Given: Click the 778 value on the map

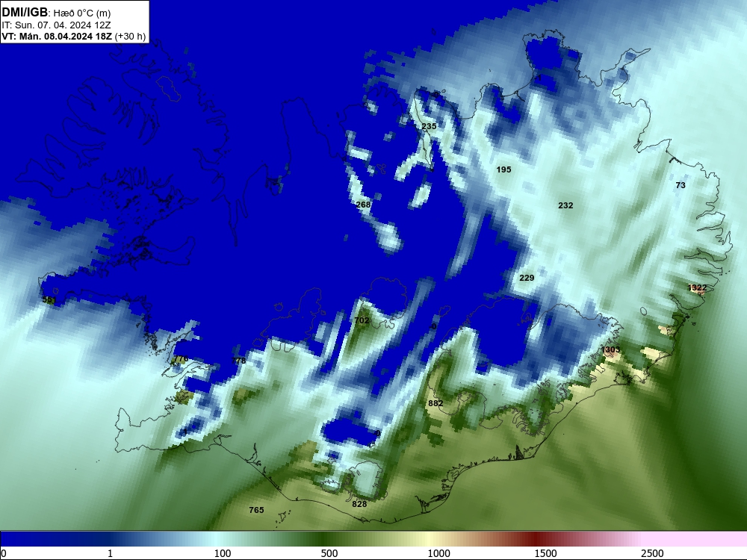Looking at the screenshot, I should [x=238, y=361].
